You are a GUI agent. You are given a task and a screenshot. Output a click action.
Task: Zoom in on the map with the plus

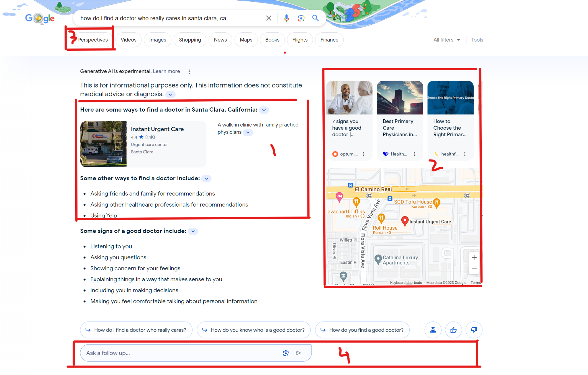(x=474, y=258)
